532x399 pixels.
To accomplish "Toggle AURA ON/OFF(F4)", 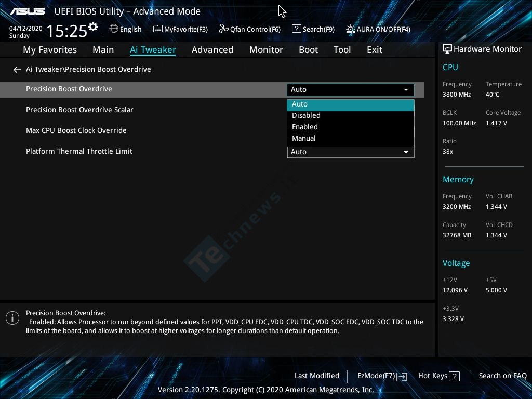I will point(378,29).
